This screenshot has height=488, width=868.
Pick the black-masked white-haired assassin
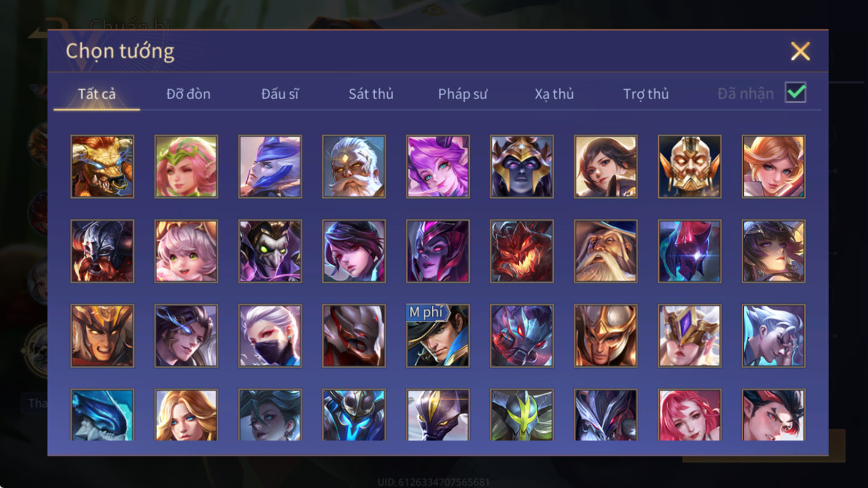point(270,335)
